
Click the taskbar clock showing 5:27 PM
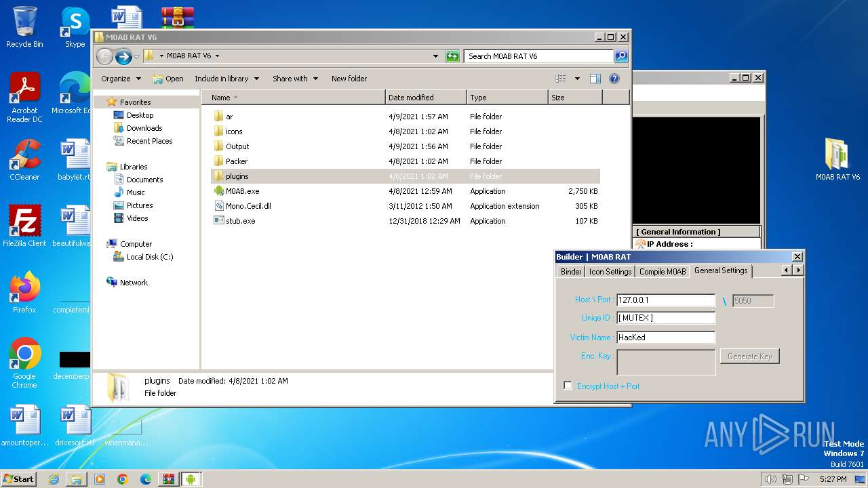coord(833,479)
